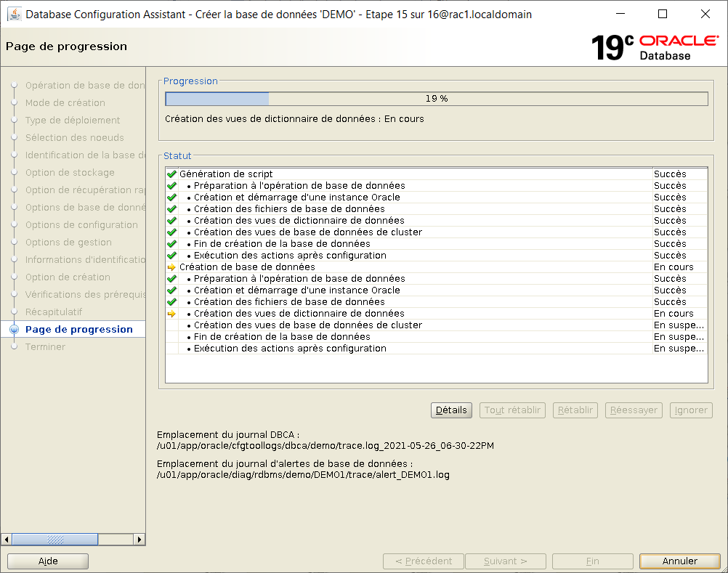The image size is (728, 573).
Task: Click the step bullet beside "Terminer"
Action: pos(15,346)
